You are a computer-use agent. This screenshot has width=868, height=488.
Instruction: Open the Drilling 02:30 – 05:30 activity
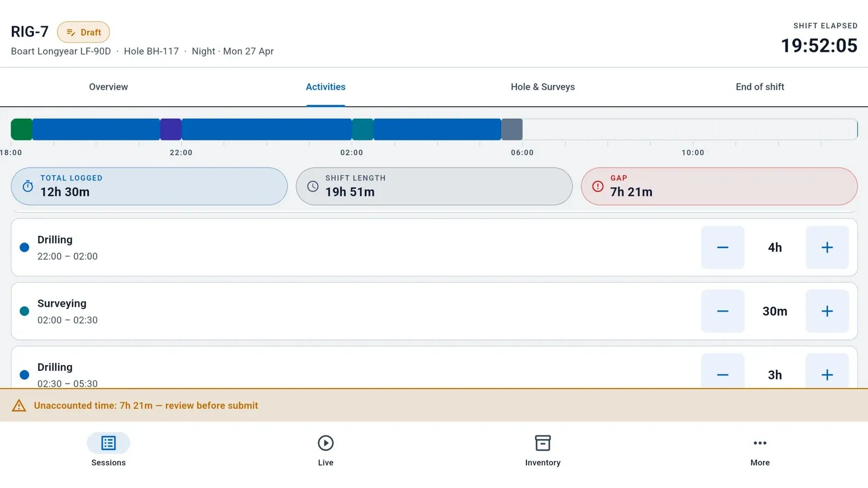coord(434,368)
